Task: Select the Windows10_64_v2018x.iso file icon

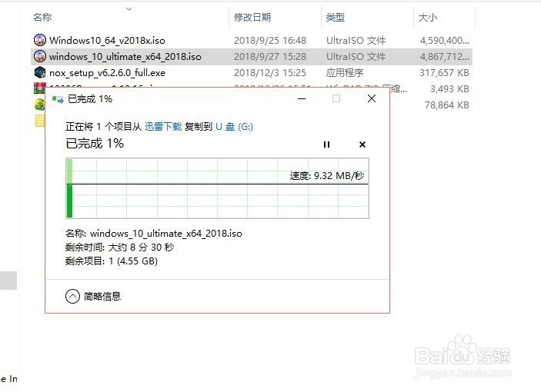Action: pos(40,40)
